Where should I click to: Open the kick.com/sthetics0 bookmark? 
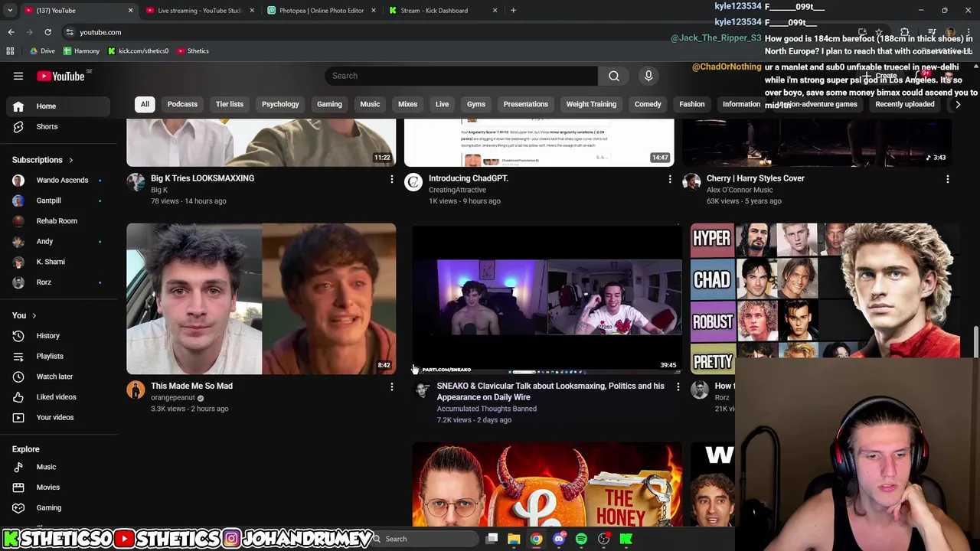(x=139, y=51)
